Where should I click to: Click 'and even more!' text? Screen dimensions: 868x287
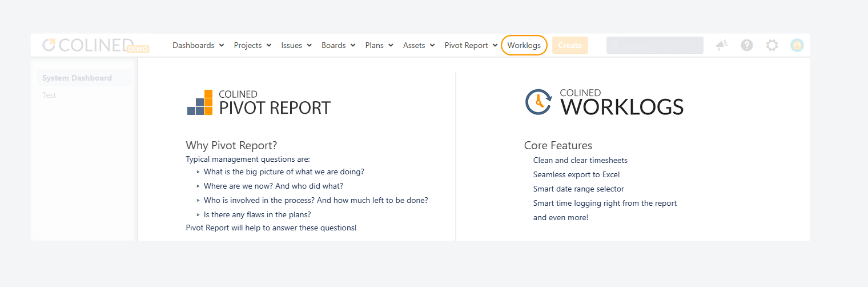coord(561,217)
